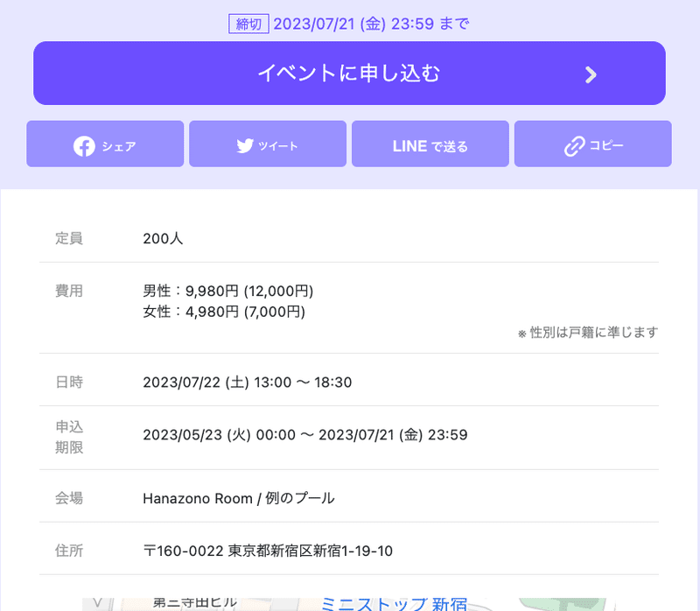The width and height of the screenshot is (700, 611).
Task: Click the Facebook logo icon
Action: click(84, 146)
